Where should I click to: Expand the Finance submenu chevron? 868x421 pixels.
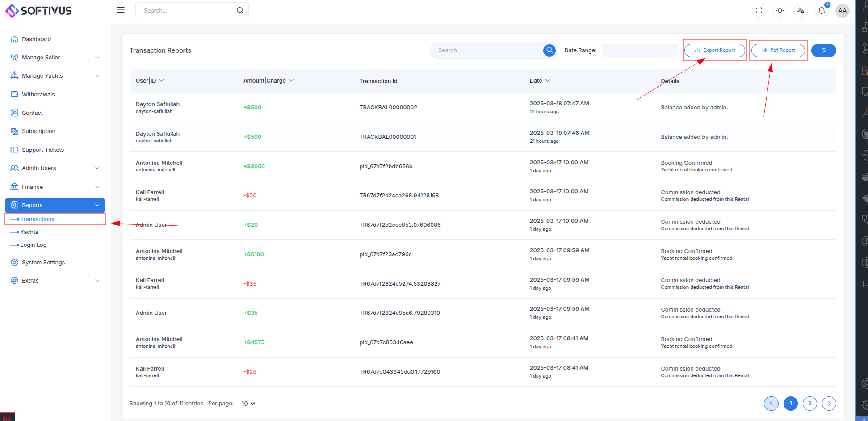tap(97, 187)
